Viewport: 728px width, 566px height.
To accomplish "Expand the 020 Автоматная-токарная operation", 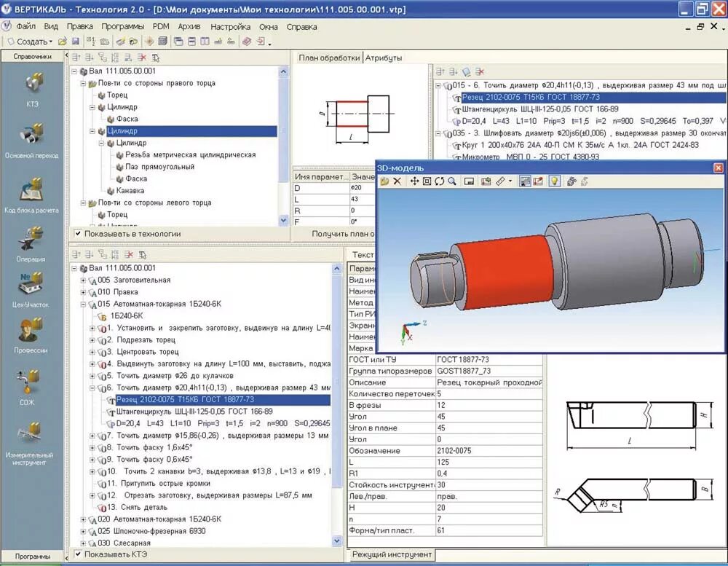I will 83,519.
